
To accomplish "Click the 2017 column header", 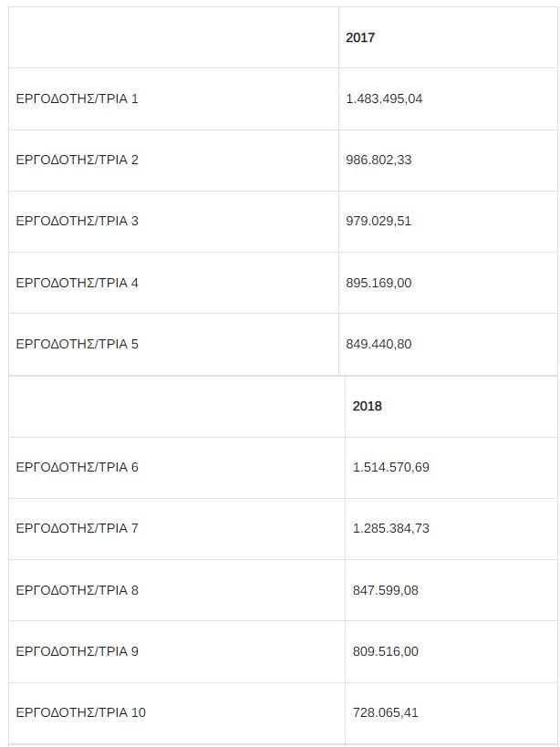I will [360, 37].
